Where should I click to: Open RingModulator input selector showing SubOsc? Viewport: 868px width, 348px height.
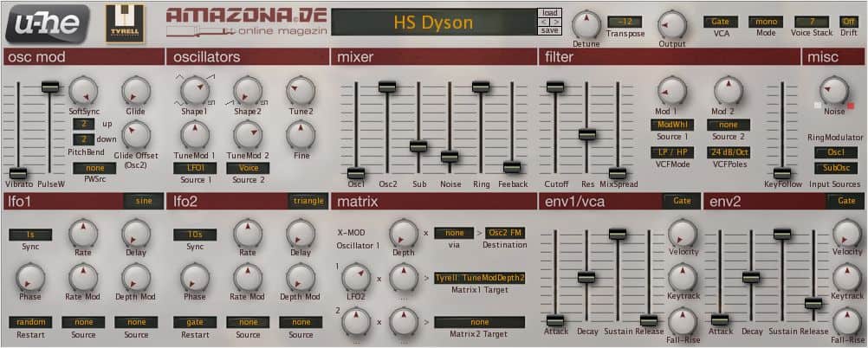(x=835, y=168)
